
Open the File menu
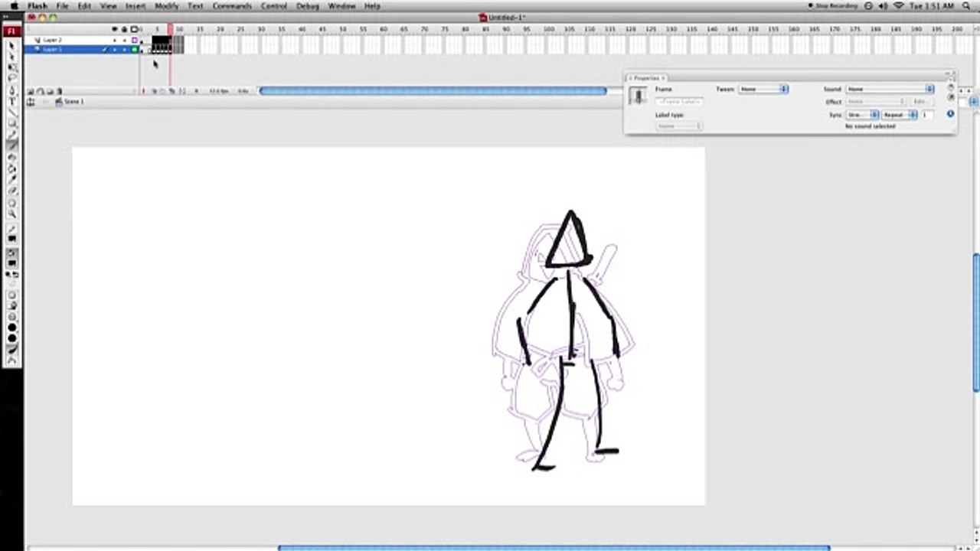[62, 5]
